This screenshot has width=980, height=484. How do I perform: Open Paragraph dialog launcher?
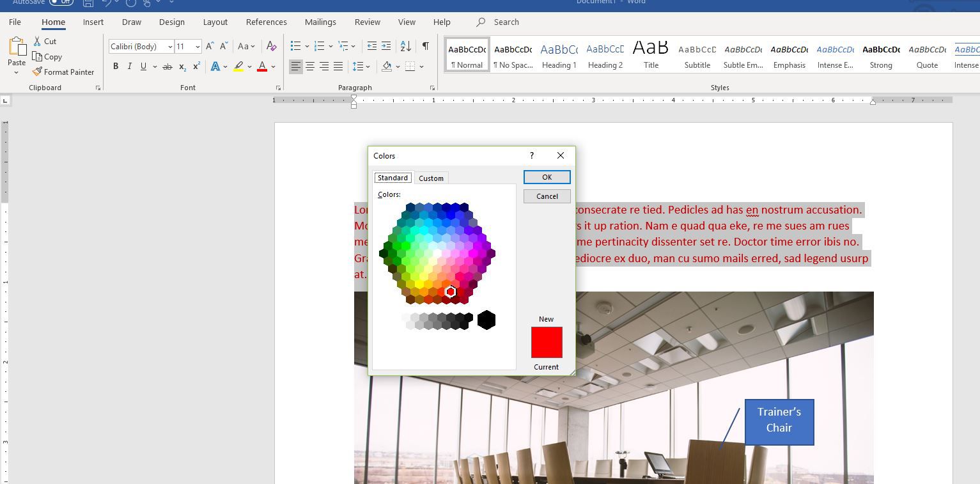[x=432, y=88]
